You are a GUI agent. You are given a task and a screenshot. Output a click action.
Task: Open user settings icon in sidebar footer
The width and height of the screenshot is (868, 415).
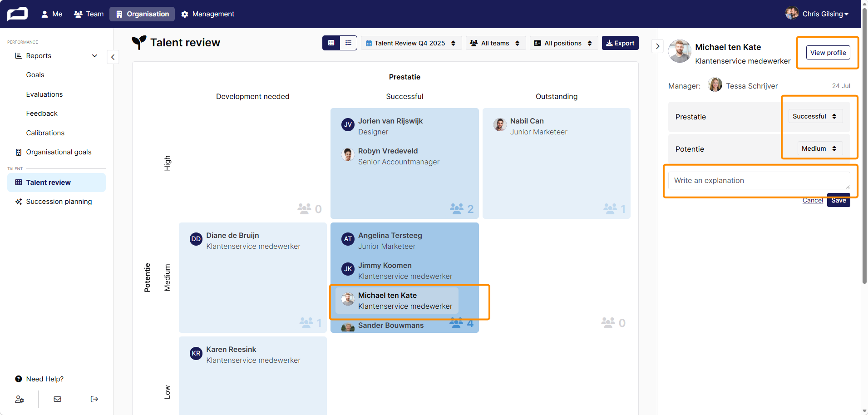tap(20, 399)
